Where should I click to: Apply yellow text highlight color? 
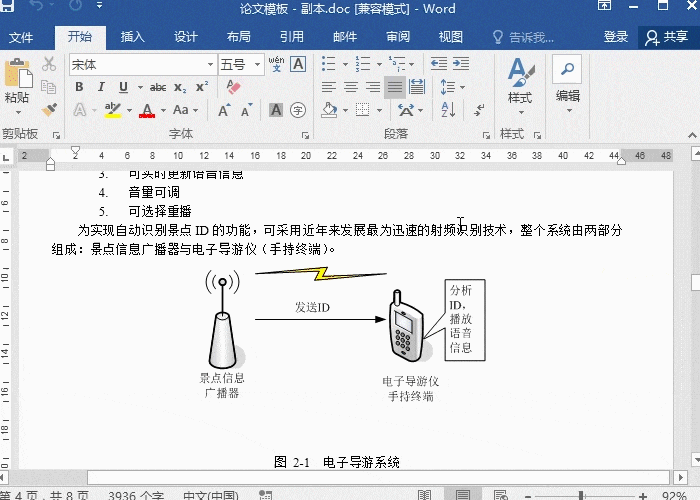click(x=112, y=110)
